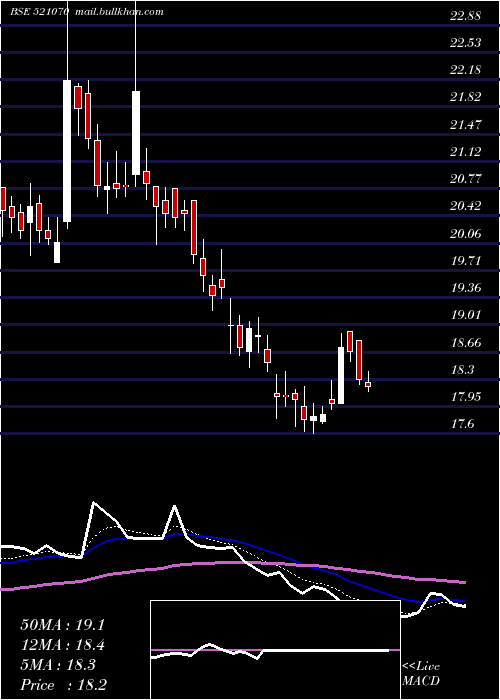Click the 12MA : 18.4 readout

62,646
